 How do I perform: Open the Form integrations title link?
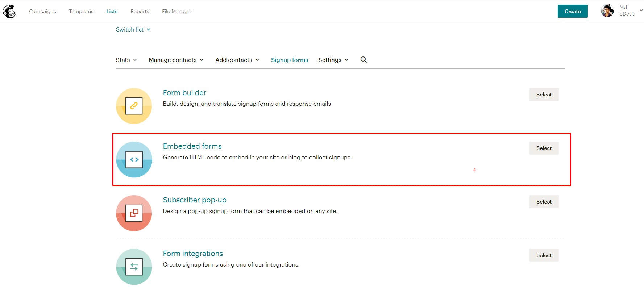pyautogui.click(x=193, y=254)
